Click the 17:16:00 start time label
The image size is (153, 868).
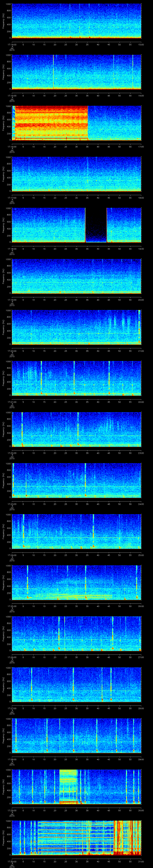pos(12,147)
